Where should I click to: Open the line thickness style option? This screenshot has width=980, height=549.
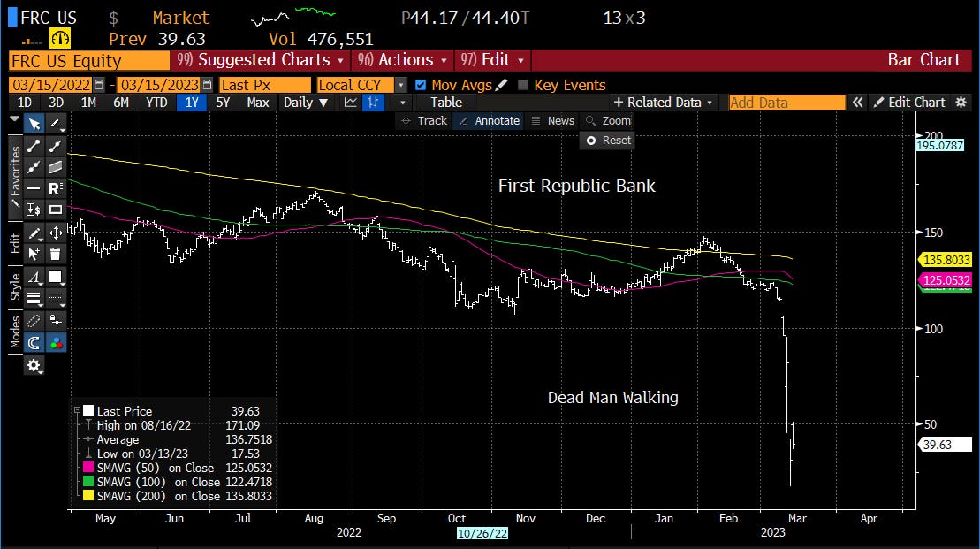click(x=34, y=298)
